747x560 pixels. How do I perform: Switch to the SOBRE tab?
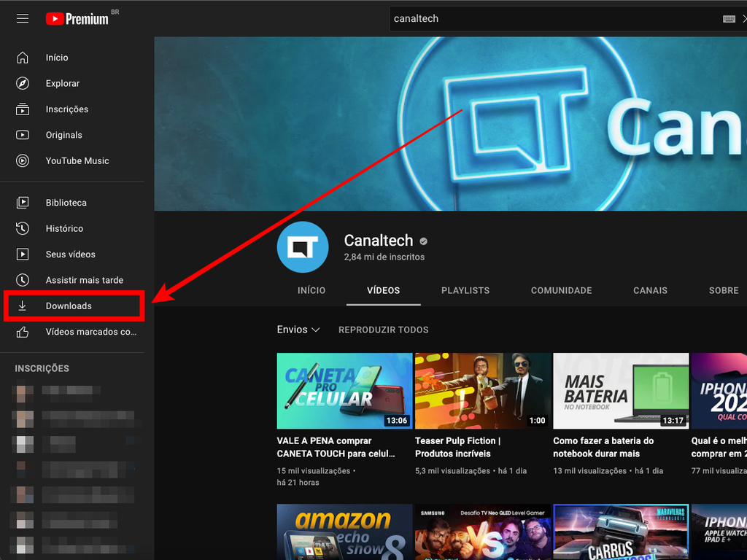[724, 290]
